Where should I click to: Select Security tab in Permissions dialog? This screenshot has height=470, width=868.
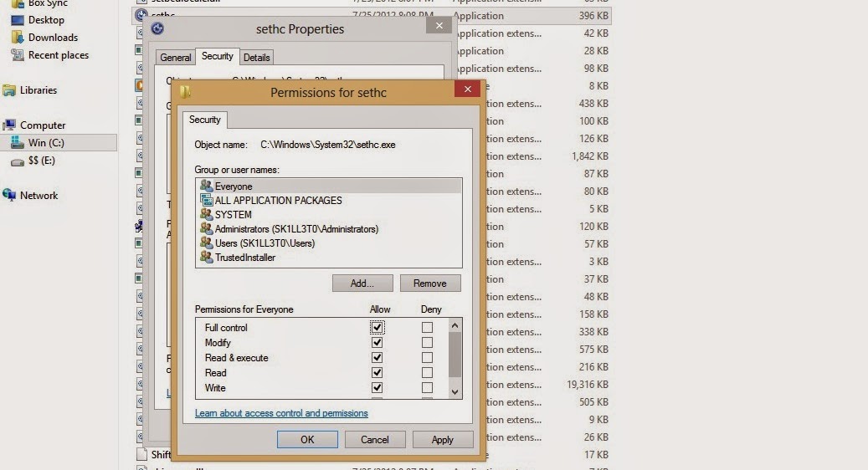(x=205, y=120)
